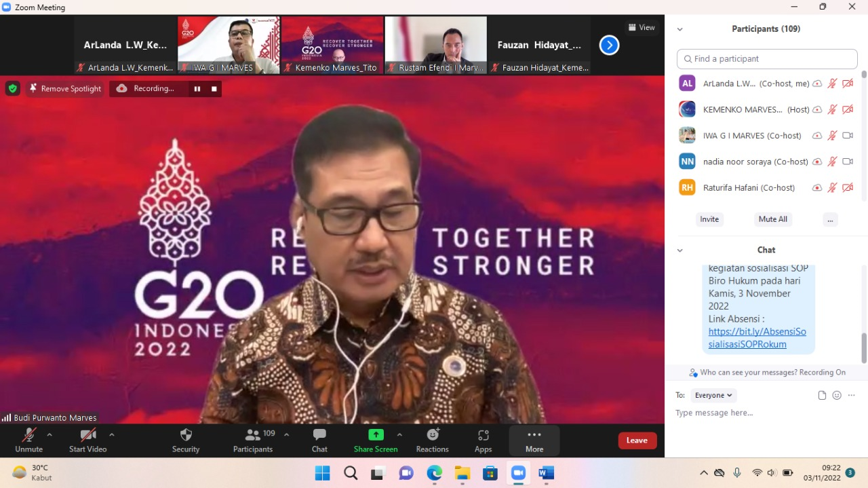
Task: Collapse the Participants panel section
Action: click(x=679, y=29)
